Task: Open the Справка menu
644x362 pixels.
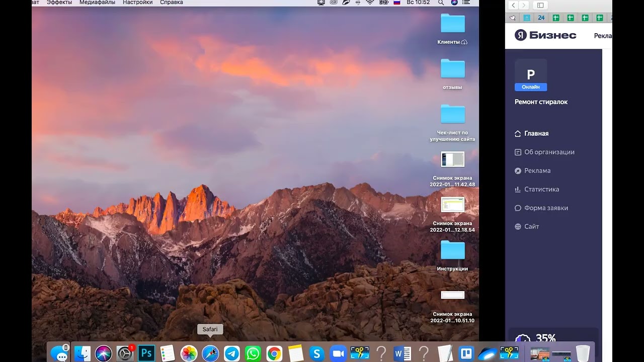Action: tap(172, 3)
